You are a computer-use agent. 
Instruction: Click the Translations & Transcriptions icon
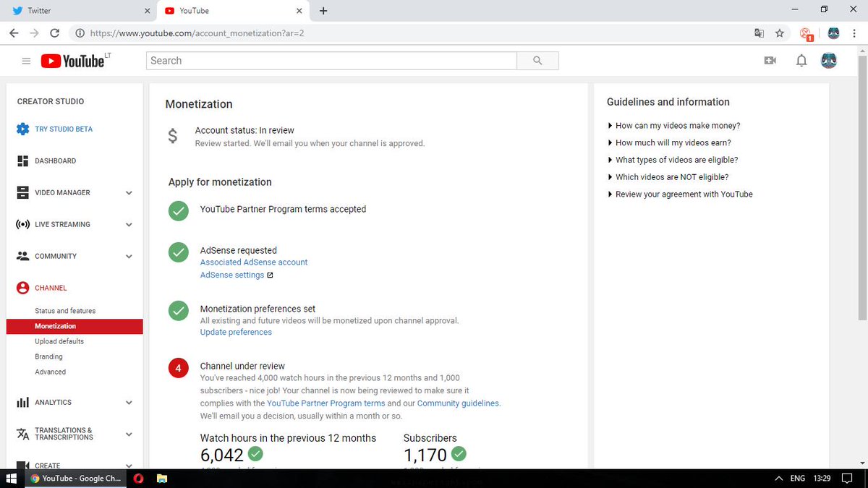point(22,434)
